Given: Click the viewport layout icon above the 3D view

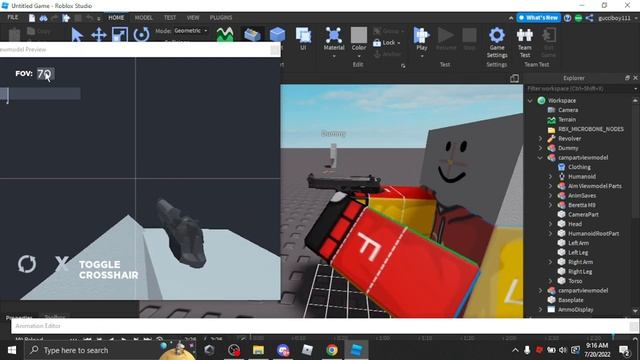Looking at the screenshot, I should [514, 78].
